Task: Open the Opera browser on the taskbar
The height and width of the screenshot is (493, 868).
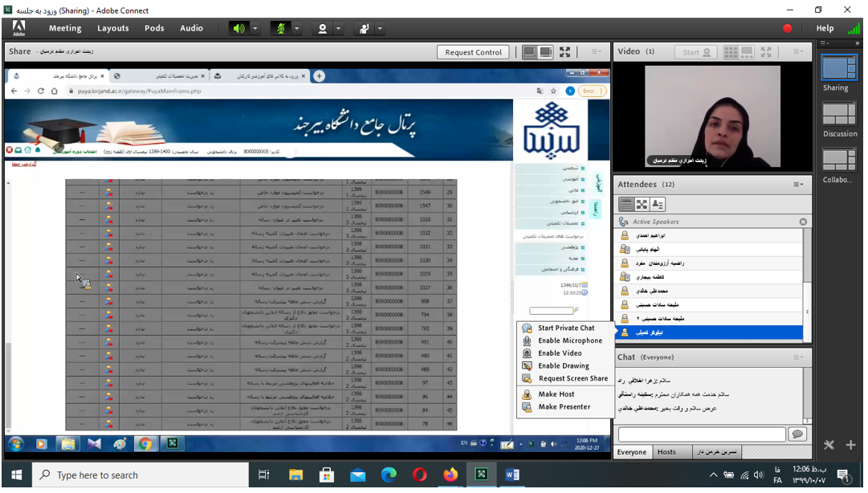Action: [420, 475]
